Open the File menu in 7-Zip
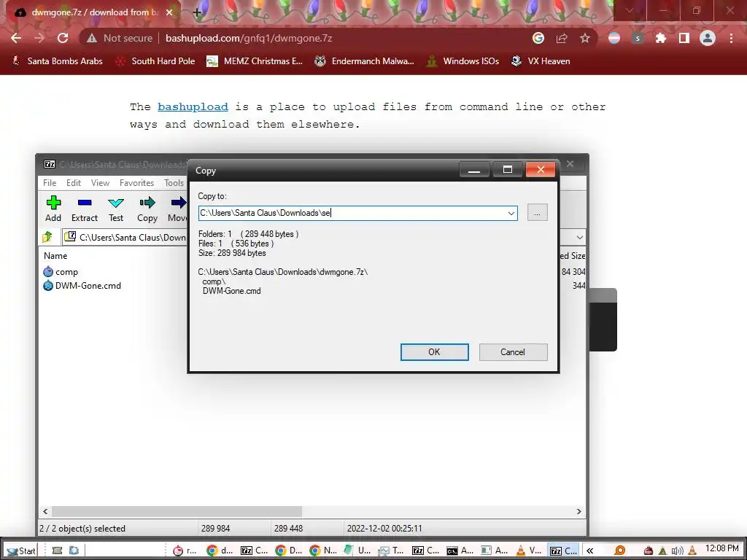The image size is (747, 560). (x=50, y=183)
